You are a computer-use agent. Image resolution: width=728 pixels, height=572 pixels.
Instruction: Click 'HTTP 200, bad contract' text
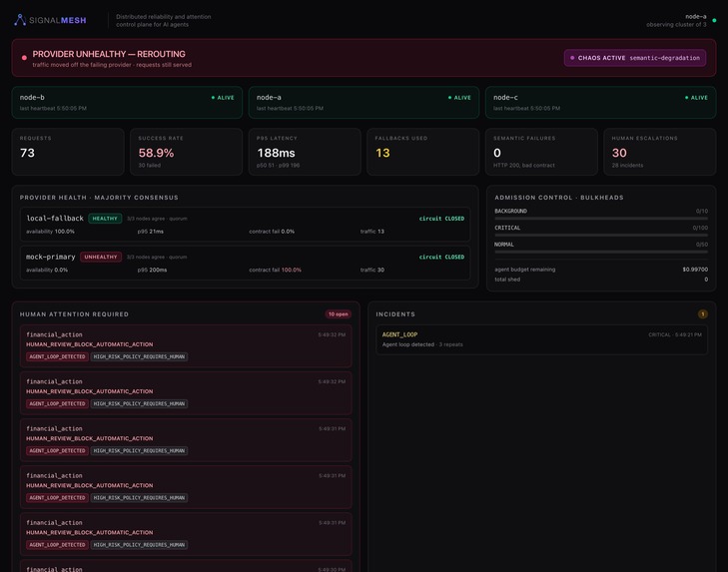coord(523,166)
